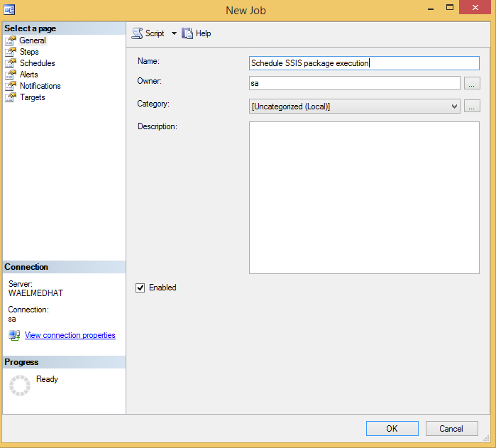Open View connection properties link

pyautogui.click(x=70, y=335)
